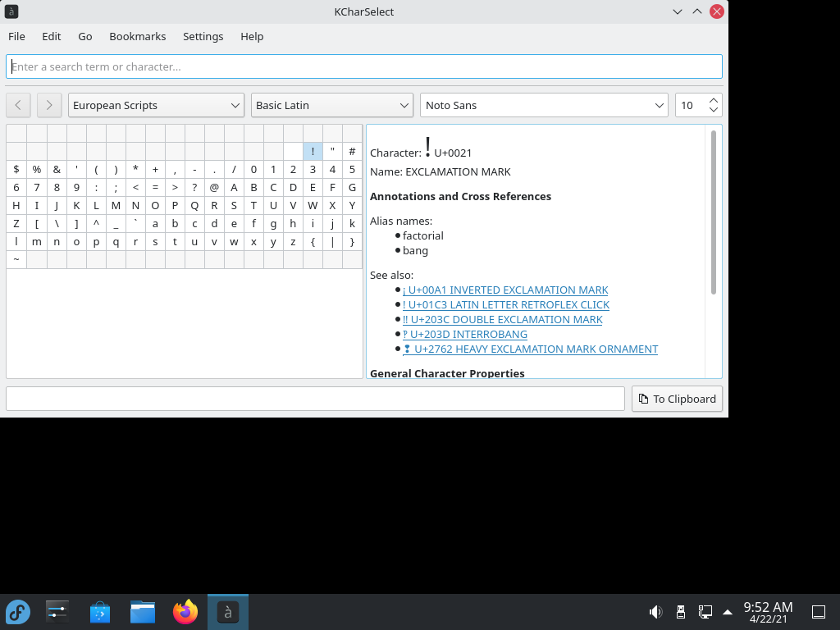Open System Settings from the taskbar
The image size is (840, 630).
[x=57, y=612]
